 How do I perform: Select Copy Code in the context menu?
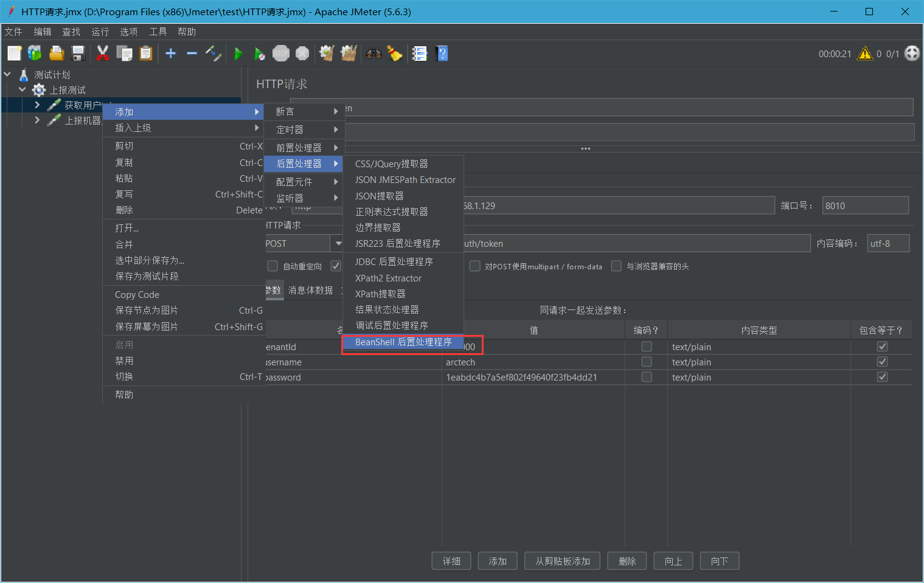183,294
